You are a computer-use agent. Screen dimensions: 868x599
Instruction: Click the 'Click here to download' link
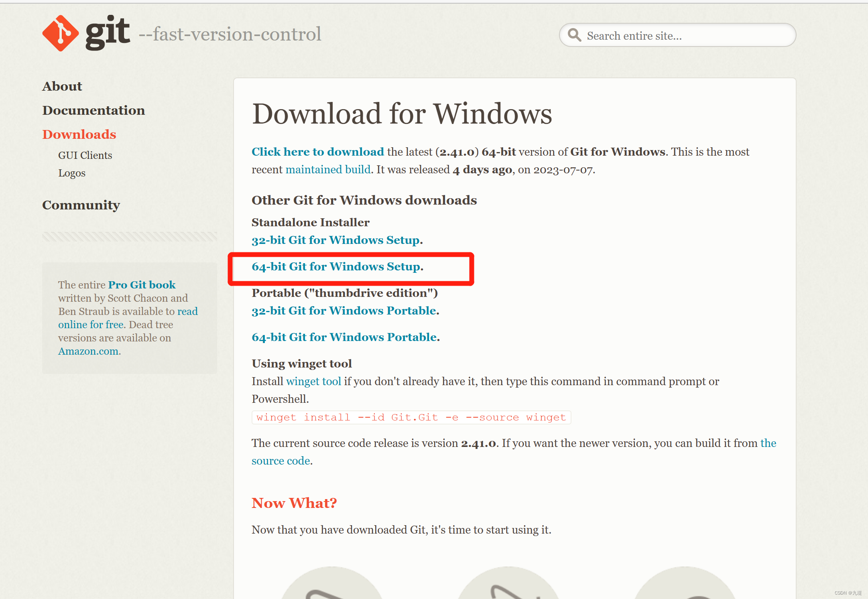coord(318,152)
